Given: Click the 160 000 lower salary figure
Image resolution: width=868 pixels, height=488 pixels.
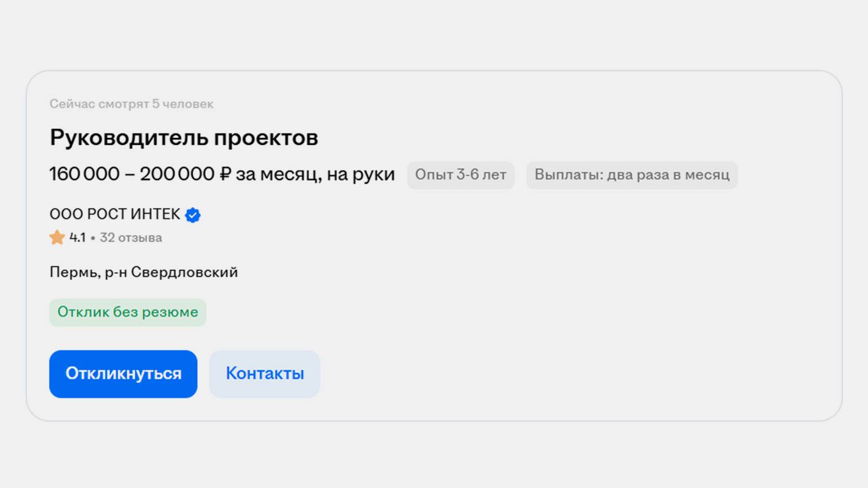Looking at the screenshot, I should (x=85, y=175).
